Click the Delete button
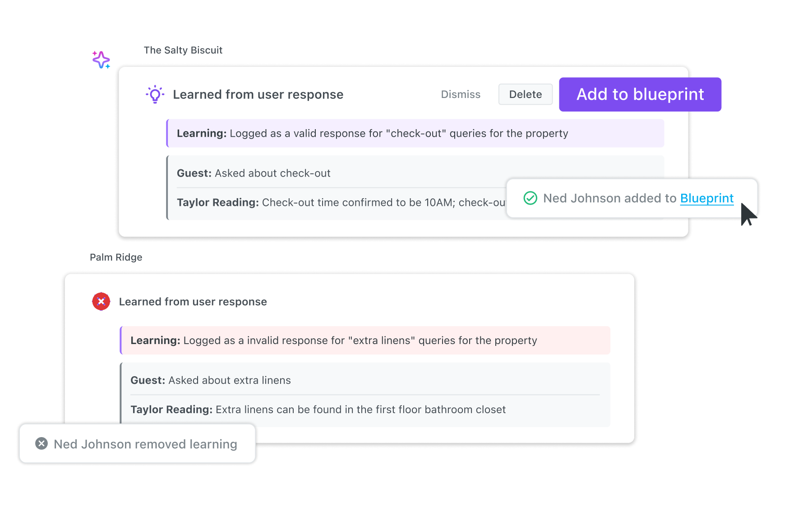 click(525, 94)
